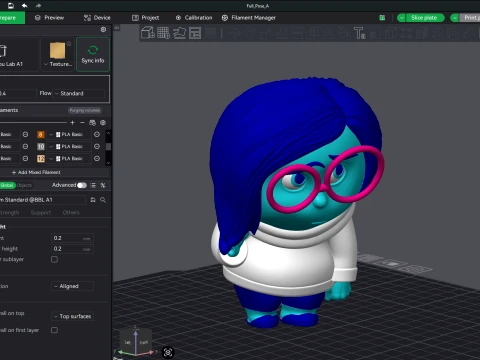Click the layer height 0.2 field
Image resolution: width=480 pixels, height=360 pixels.
pos(72,238)
